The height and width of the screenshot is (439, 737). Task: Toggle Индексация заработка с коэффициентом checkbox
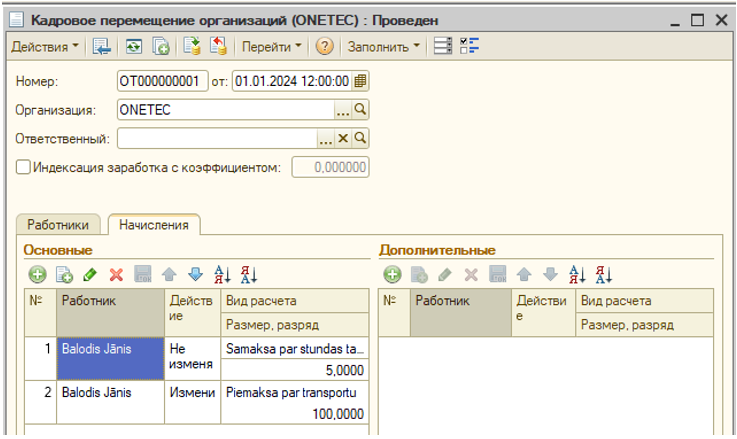click(23, 167)
